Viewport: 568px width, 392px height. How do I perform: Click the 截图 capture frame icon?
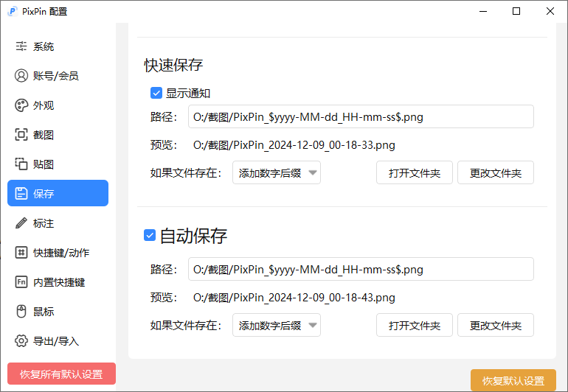tap(21, 135)
